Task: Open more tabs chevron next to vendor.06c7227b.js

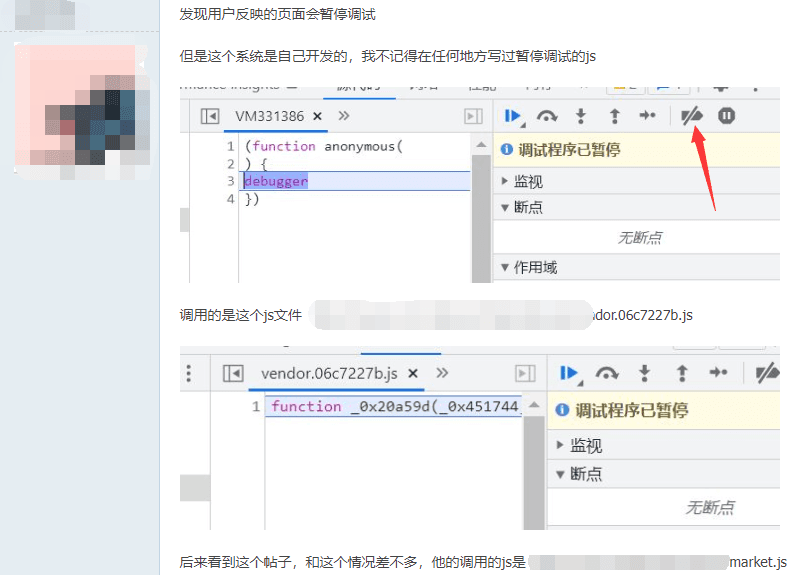Action: click(442, 373)
